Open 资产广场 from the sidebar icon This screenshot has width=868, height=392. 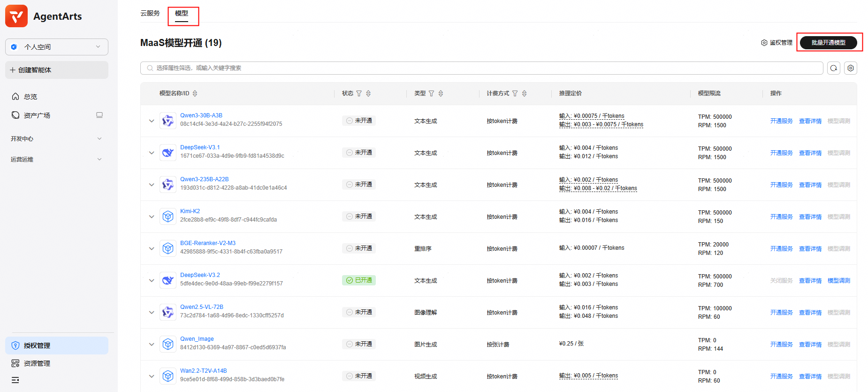pyautogui.click(x=15, y=115)
